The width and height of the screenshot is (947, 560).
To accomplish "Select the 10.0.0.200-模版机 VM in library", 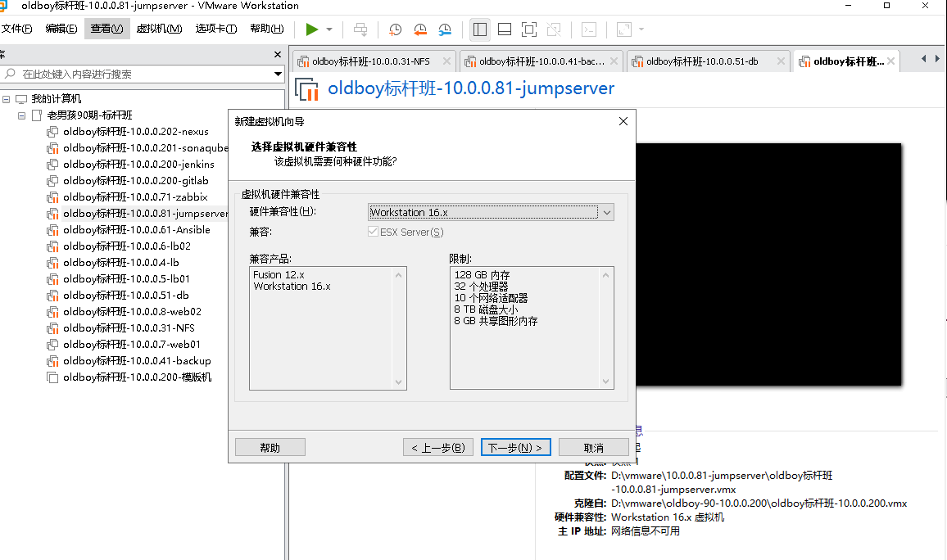I will pos(137,377).
